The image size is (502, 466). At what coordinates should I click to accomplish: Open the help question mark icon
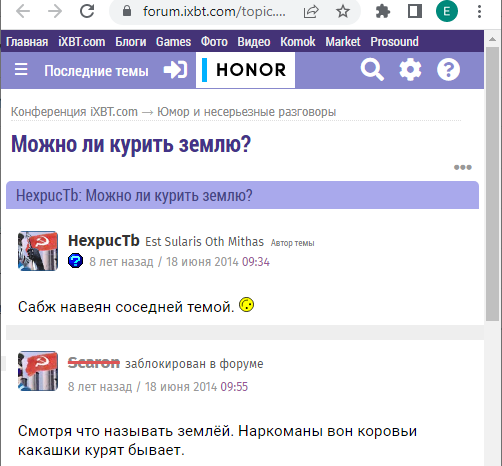coord(448,70)
